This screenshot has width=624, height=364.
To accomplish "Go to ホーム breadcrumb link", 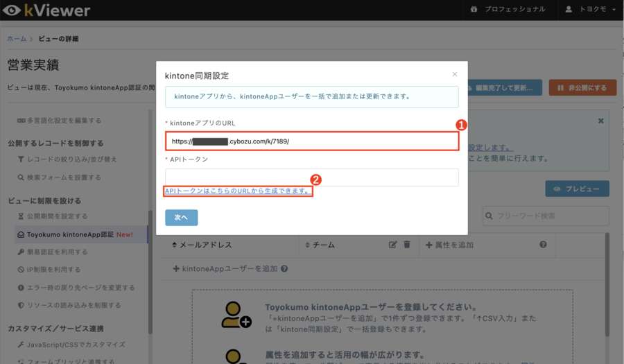I will click(17, 39).
